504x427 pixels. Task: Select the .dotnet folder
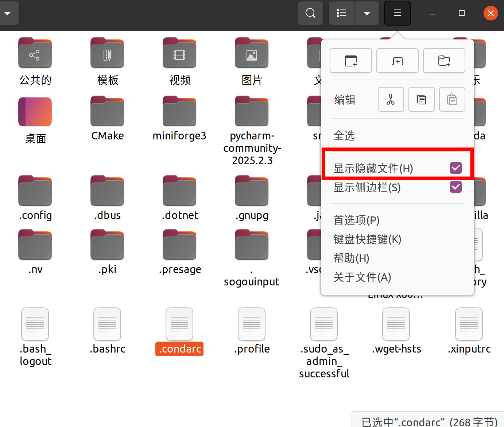pos(179,191)
